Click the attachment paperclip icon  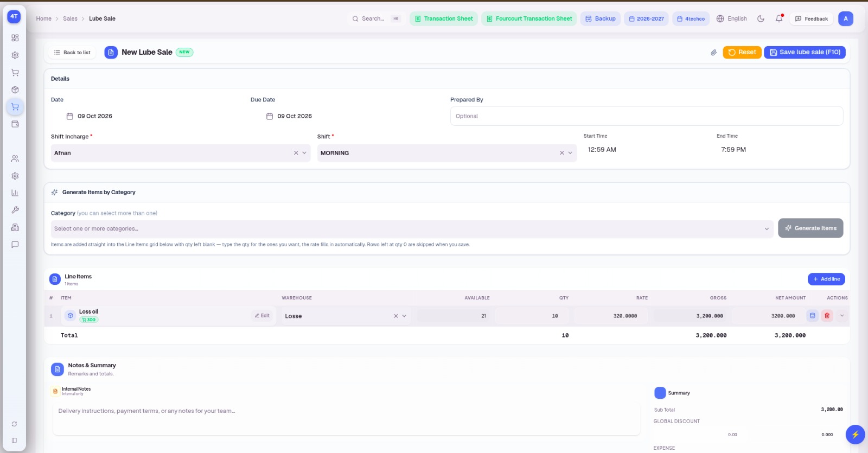click(714, 53)
